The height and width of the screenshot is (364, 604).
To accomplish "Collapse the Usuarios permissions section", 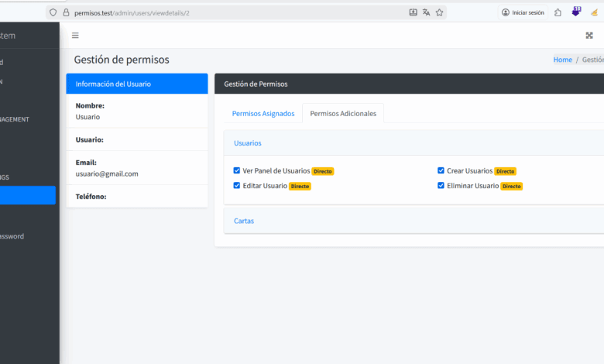I will (248, 143).
